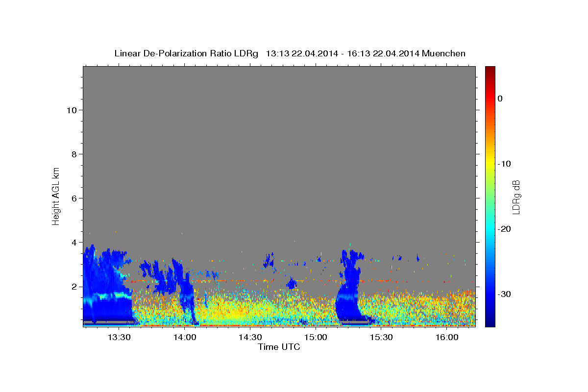Click the colorbar tick label '-30'
Viewport: 588px width, 392px height.
504,294
